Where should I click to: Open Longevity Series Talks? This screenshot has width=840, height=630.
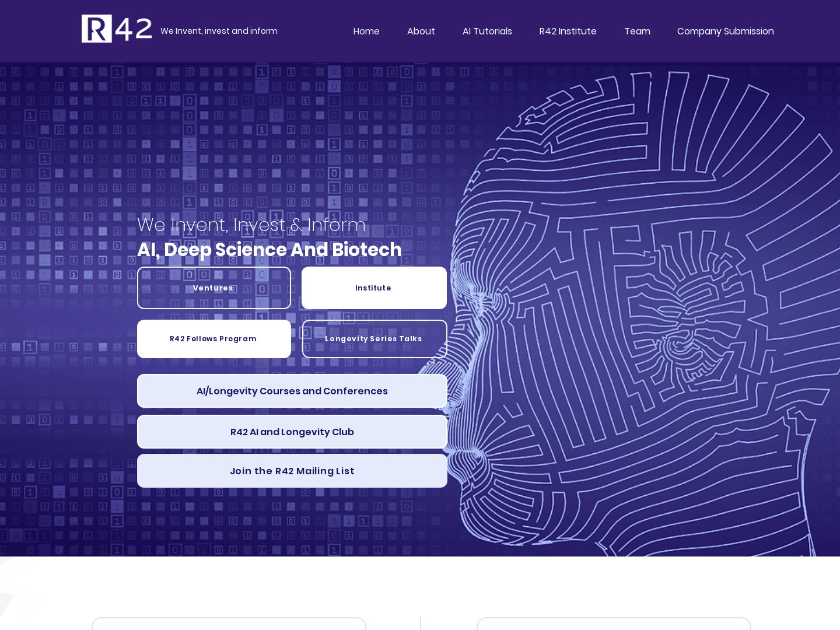click(374, 339)
